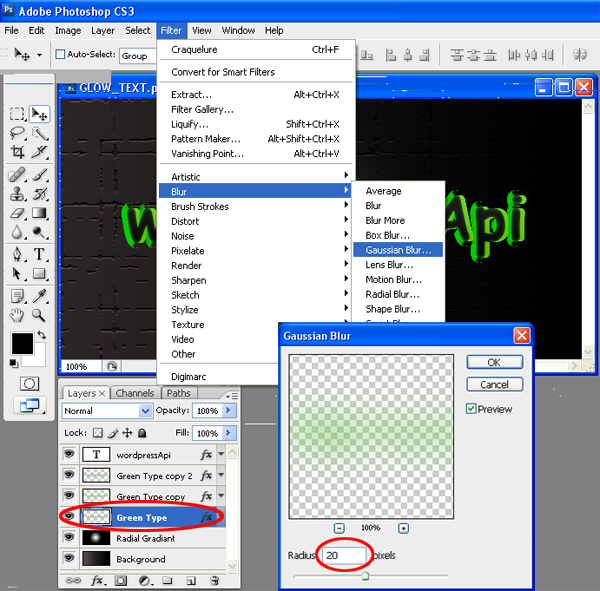Create a new group folder
This screenshot has height=591, width=600.
coord(167,580)
